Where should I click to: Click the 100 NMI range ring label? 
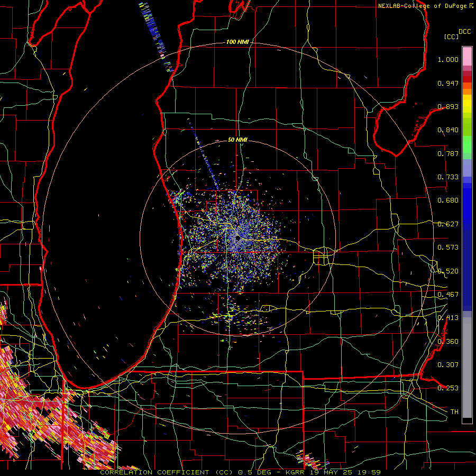click(237, 42)
